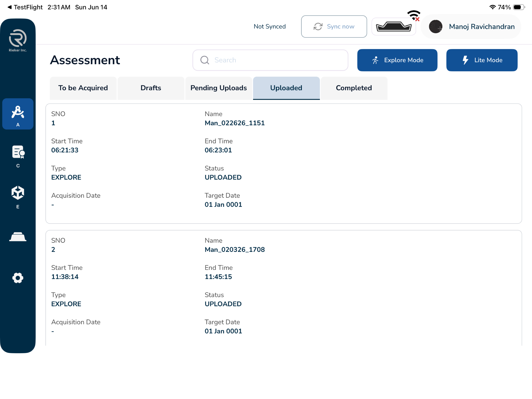This screenshot has width=532, height=399.
Task: Focus the Search input field
Action: [270, 60]
